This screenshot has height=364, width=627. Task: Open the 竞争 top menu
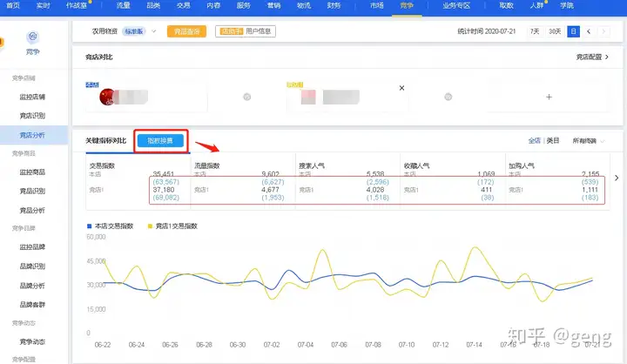coord(407,5)
